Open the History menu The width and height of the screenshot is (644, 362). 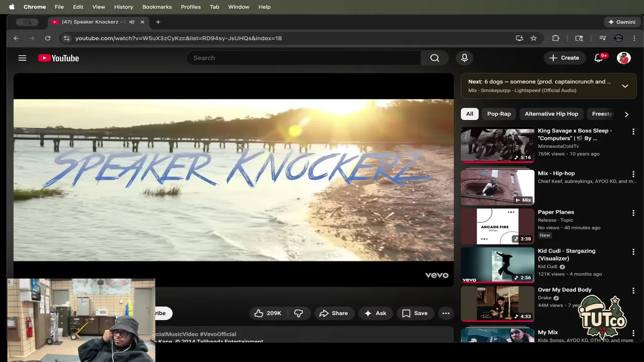coord(124,7)
